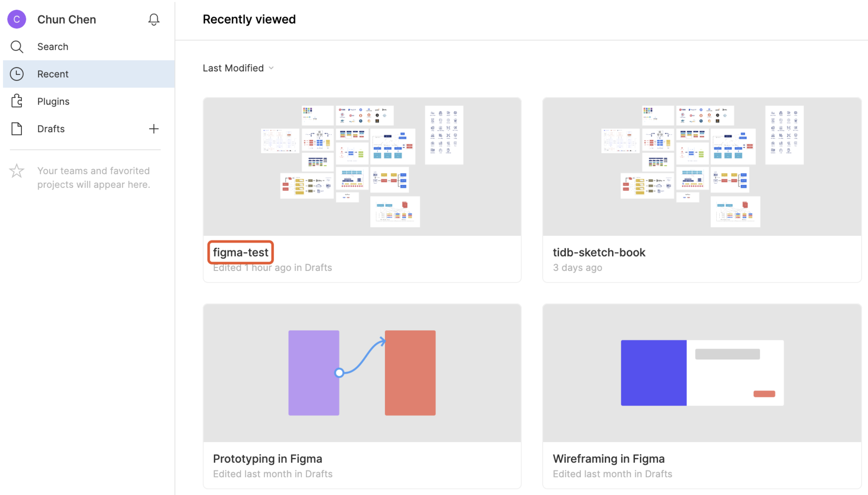Viewport: 868px width, 495px height.
Task: Click Chun Chen's avatar circle
Action: click(17, 19)
